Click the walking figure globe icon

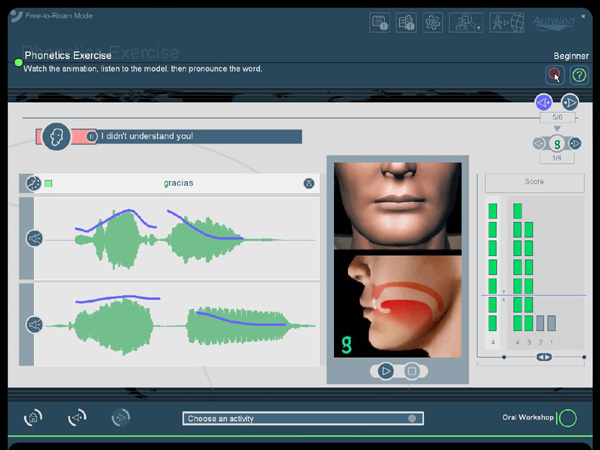click(x=507, y=23)
